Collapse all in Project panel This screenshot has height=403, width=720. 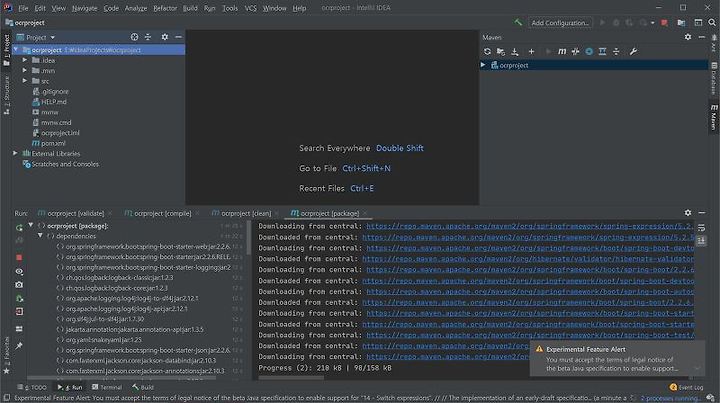pos(148,37)
